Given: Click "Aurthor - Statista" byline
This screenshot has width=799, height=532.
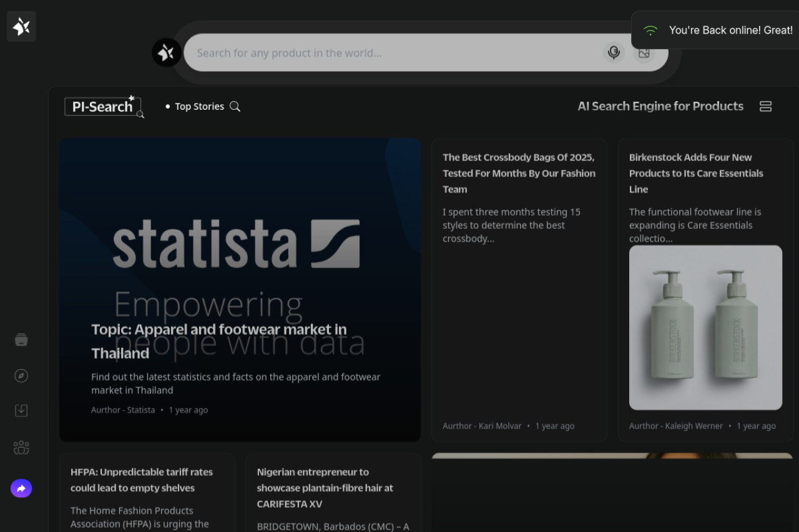Looking at the screenshot, I should [x=123, y=410].
